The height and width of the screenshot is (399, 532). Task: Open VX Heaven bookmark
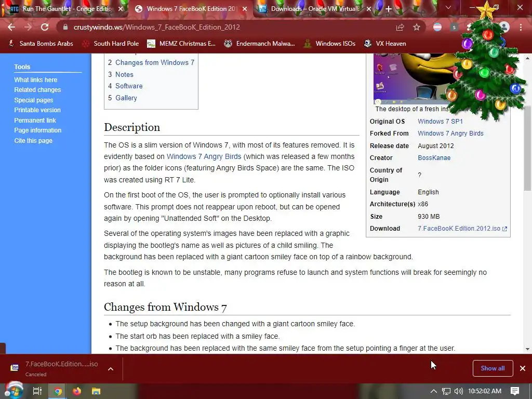tap(385, 44)
